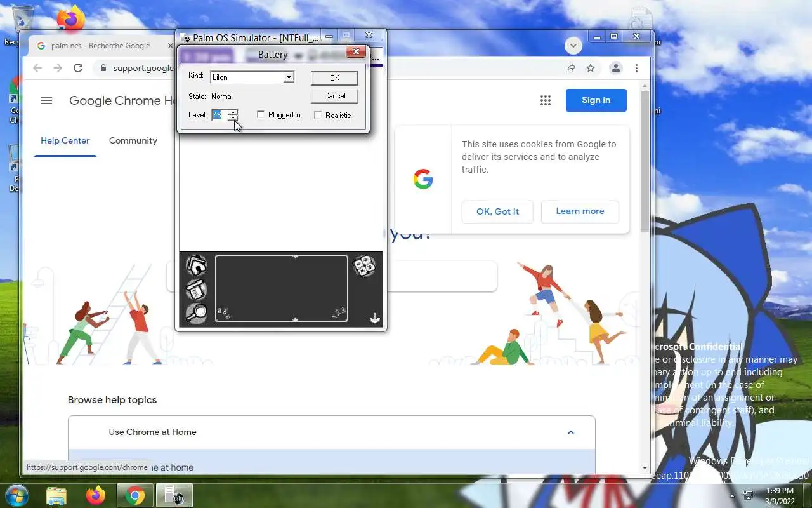Viewport: 812px width, 508px height.
Task: Open the Google apps grid
Action: pyautogui.click(x=545, y=100)
